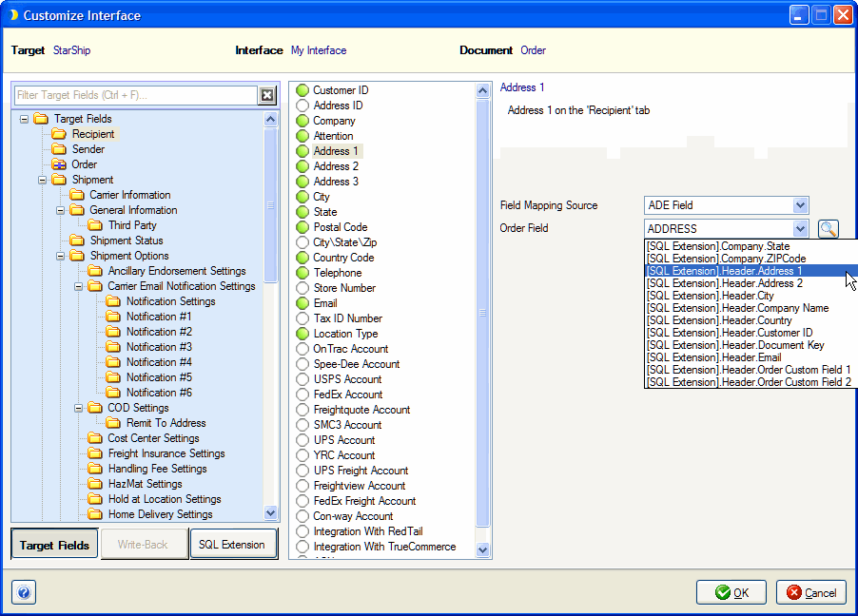Click scroll-down arrow of target tree scrollbar
Screen dimensions: 858x616
[270, 512]
